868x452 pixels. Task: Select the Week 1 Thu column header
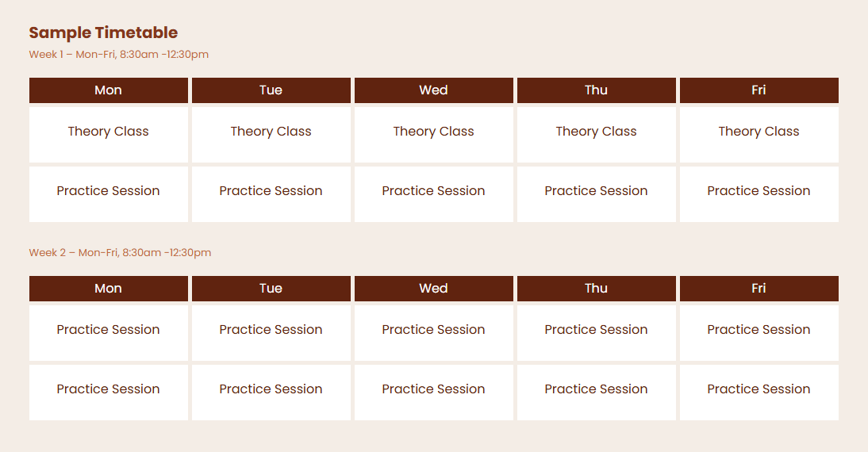(x=597, y=90)
